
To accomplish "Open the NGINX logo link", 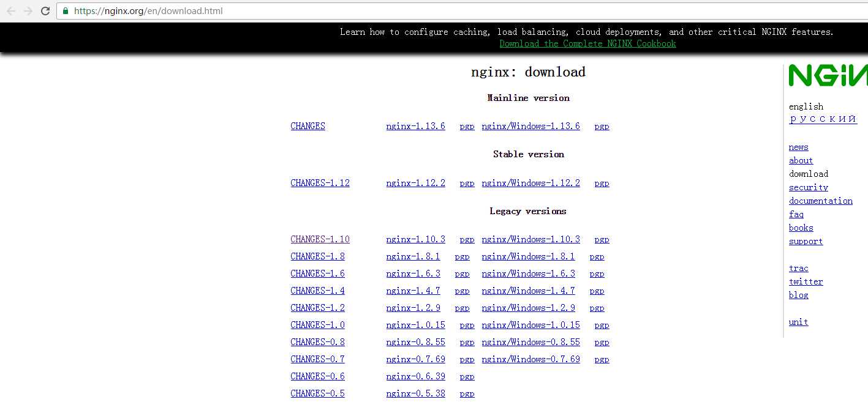I will [x=828, y=75].
